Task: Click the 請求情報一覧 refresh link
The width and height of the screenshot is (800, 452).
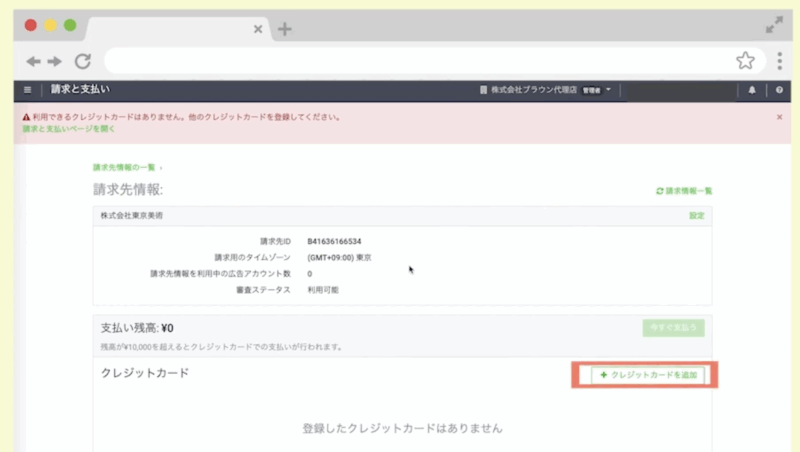Action: coord(684,191)
